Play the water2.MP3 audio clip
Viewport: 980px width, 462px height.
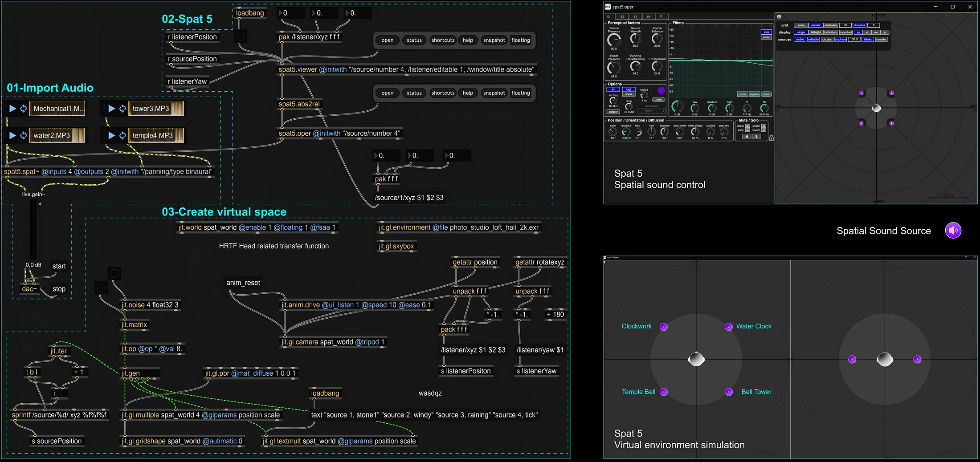coord(12,135)
